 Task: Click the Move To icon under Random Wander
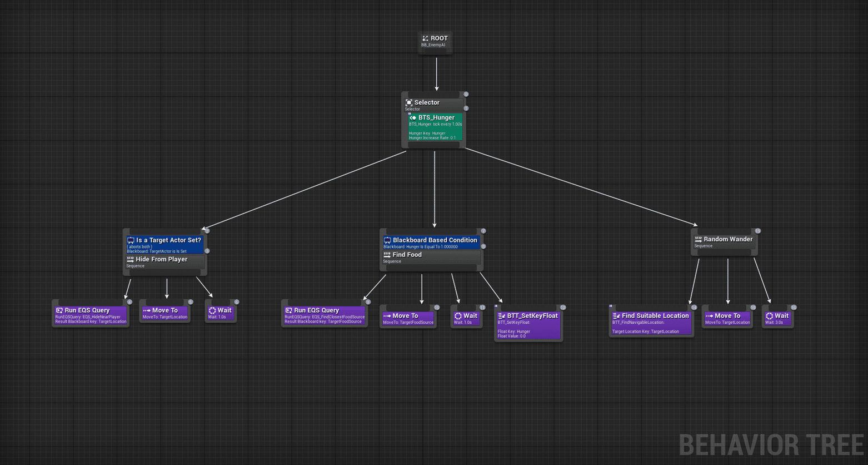(x=709, y=316)
